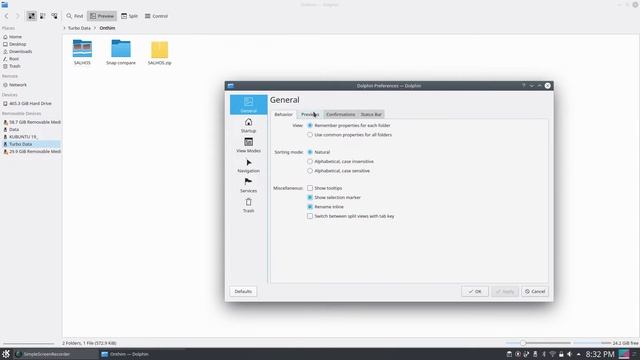Open the General section in Dolphin Preferences
The width and height of the screenshot is (640, 360).
coord(248,104)
